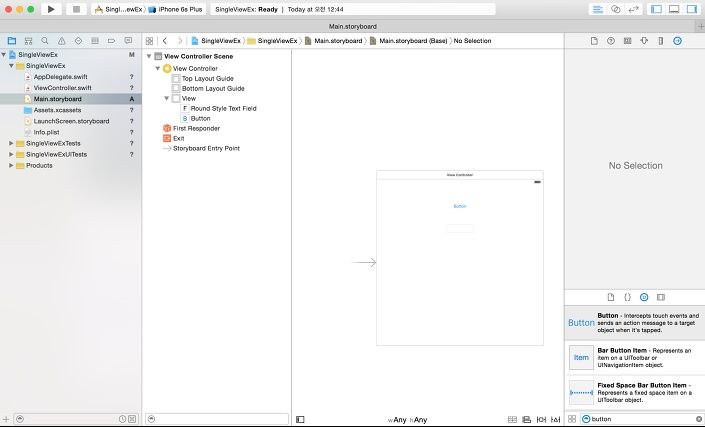Collapse the View item in outline
This screenshot has height=427, width=705.
click(166, 98)
